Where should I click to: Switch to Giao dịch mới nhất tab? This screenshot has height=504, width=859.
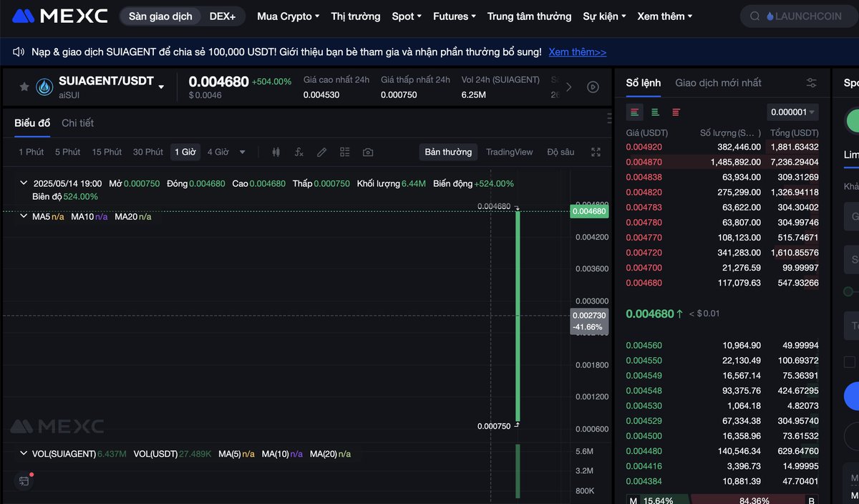(718, 83)
